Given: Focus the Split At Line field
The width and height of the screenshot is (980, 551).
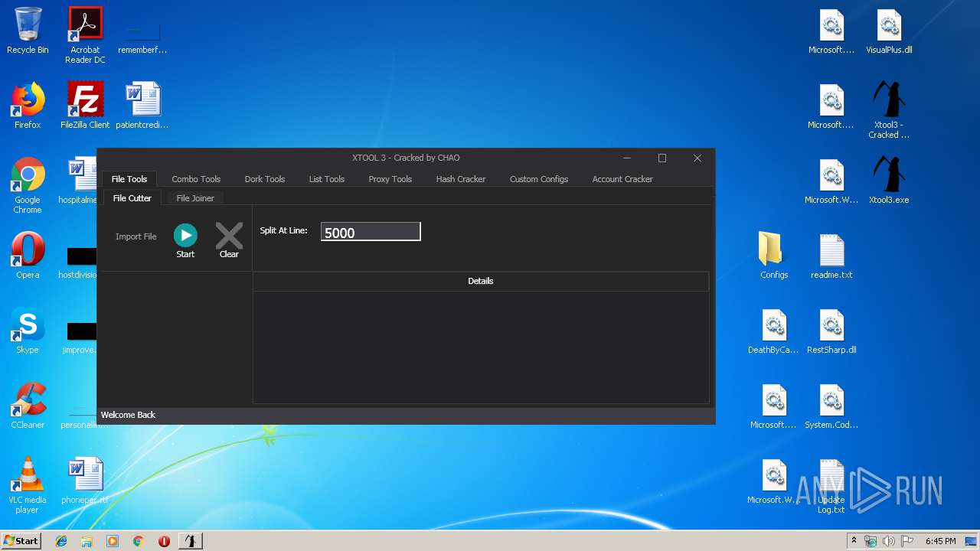Looking at the screenshot, I should (x=371, y=232).
